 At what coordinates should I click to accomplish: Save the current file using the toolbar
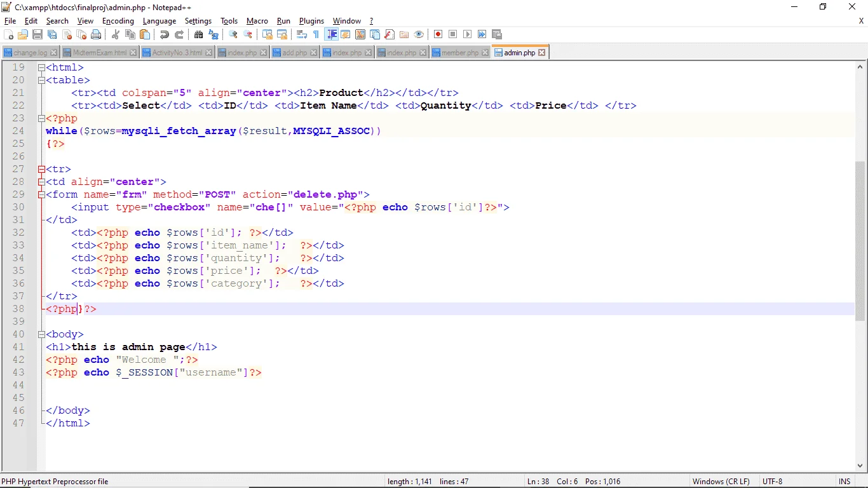37,34
